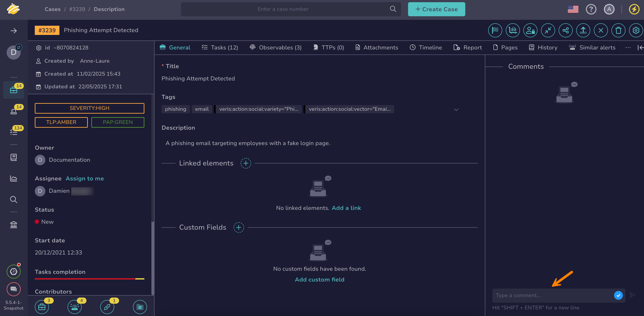Screen dimensions: 644x316
Task: Toggle the SEVERITY:HIGH badge
Action: (89, 108)
